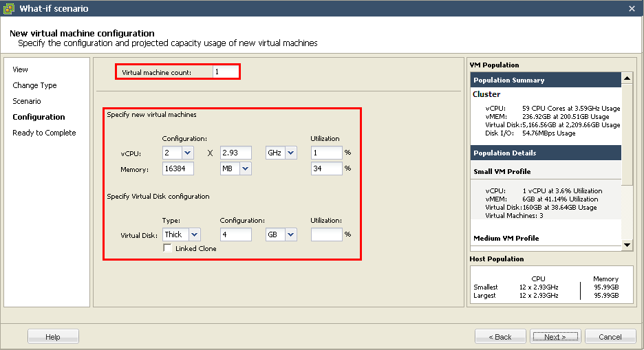
Task: Open the Memory MB unit dropdown
Action: 245,168
